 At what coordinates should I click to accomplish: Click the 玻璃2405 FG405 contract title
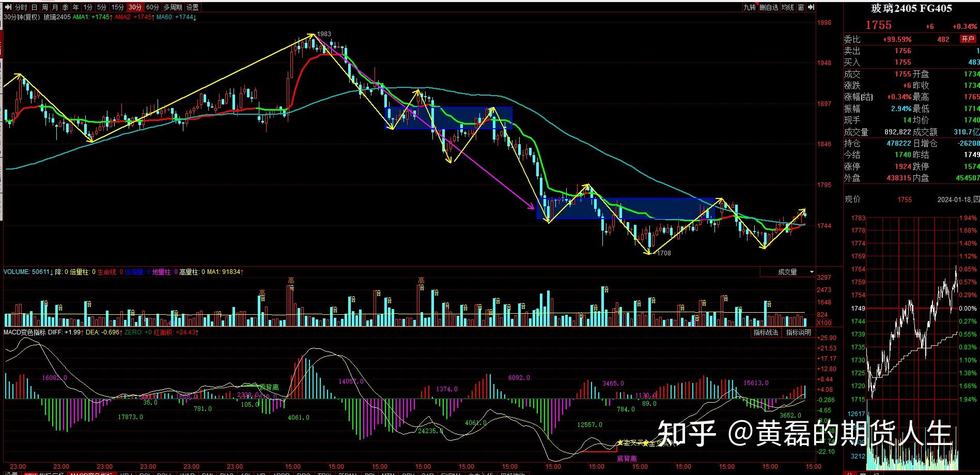point(911,8)
